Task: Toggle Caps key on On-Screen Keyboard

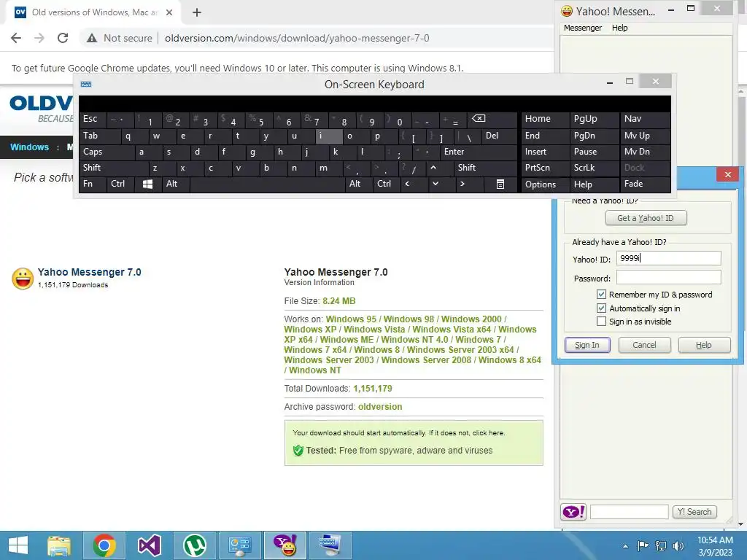Action: click(x=106, y=152)
